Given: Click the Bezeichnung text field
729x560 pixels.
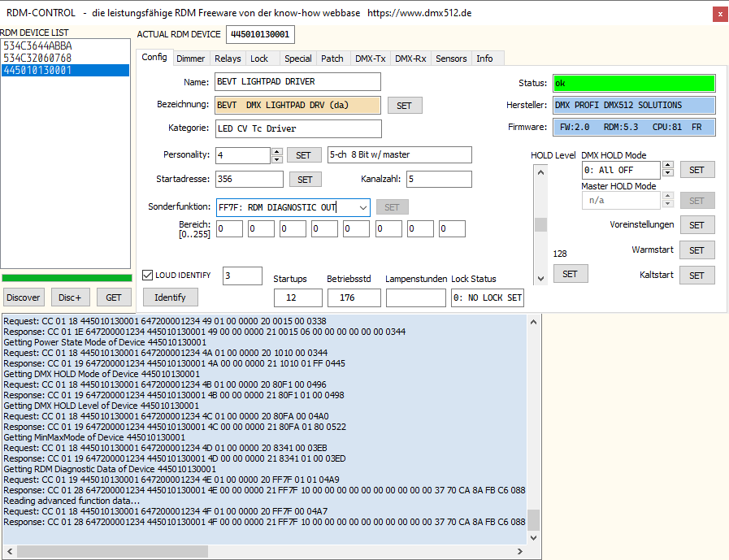Looking at the screenshot, I should tap(297, 106).
